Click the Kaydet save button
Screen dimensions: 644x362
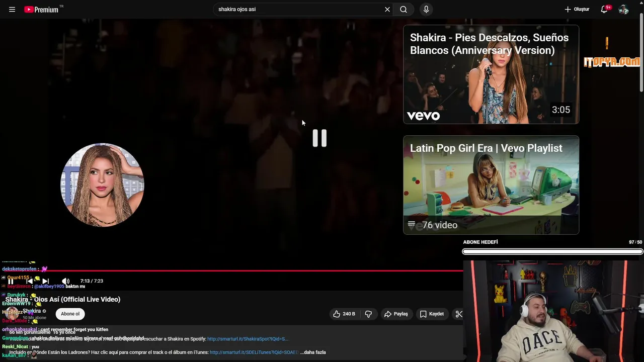432,314
